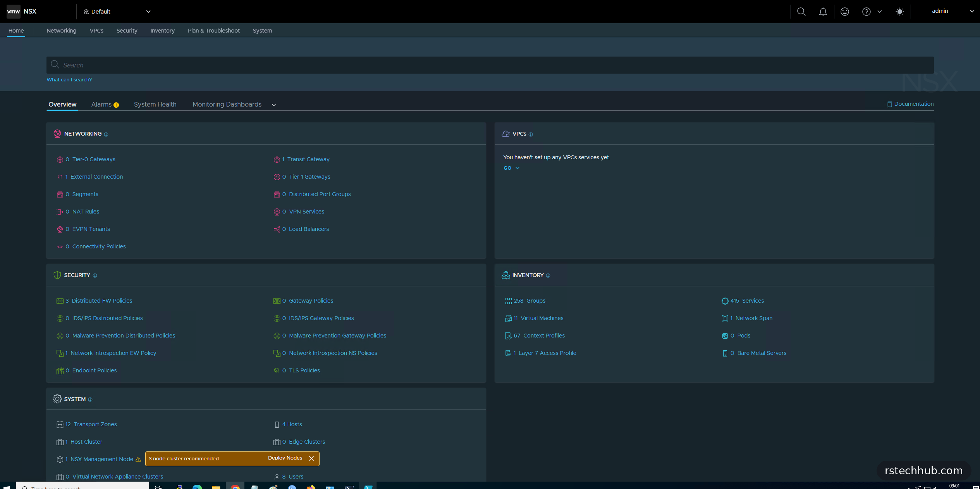The image size is (980, 489).
Task: Open the Users link in System
Action: click(x=296, y=477)
